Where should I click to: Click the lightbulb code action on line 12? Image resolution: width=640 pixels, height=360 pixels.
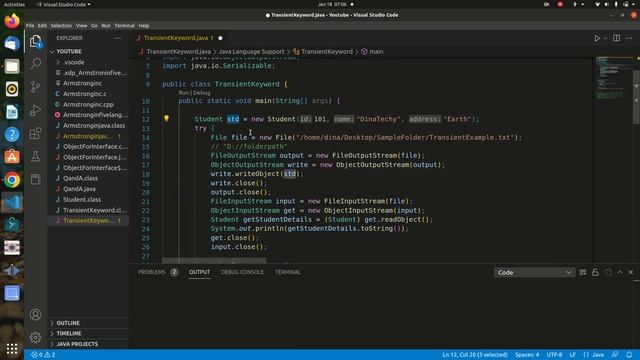[166, 118]
